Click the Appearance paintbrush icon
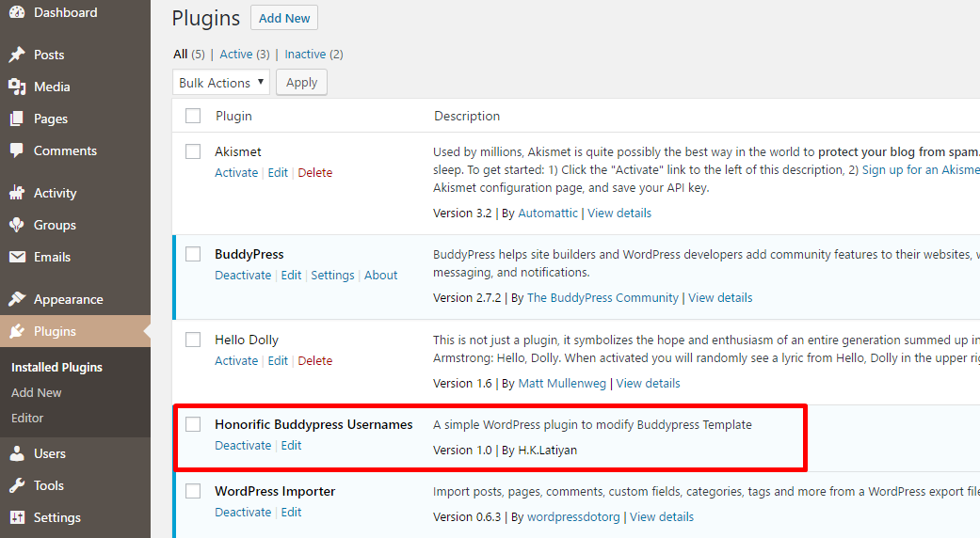 (17, 299)
